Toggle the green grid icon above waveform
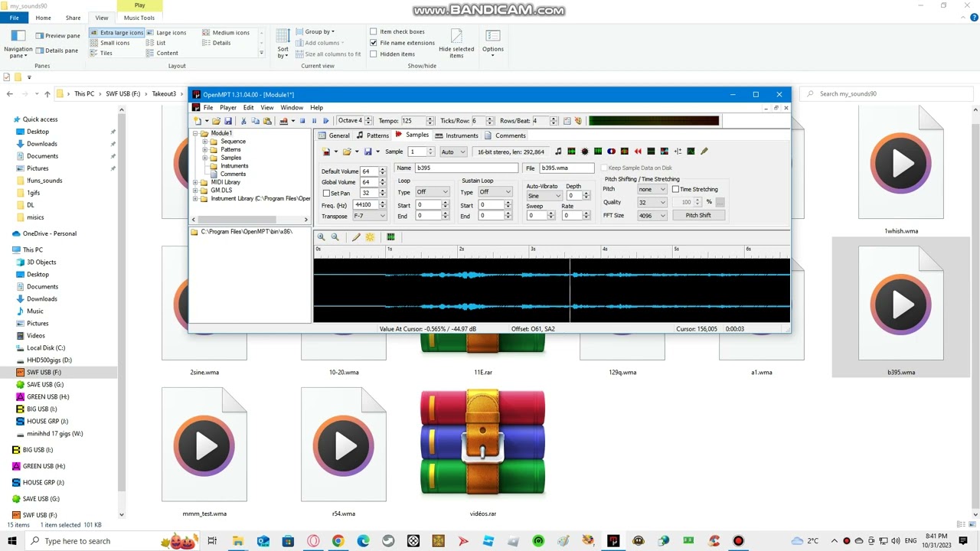The width and height of the screenshot is (980, 551). click(390, 237)
